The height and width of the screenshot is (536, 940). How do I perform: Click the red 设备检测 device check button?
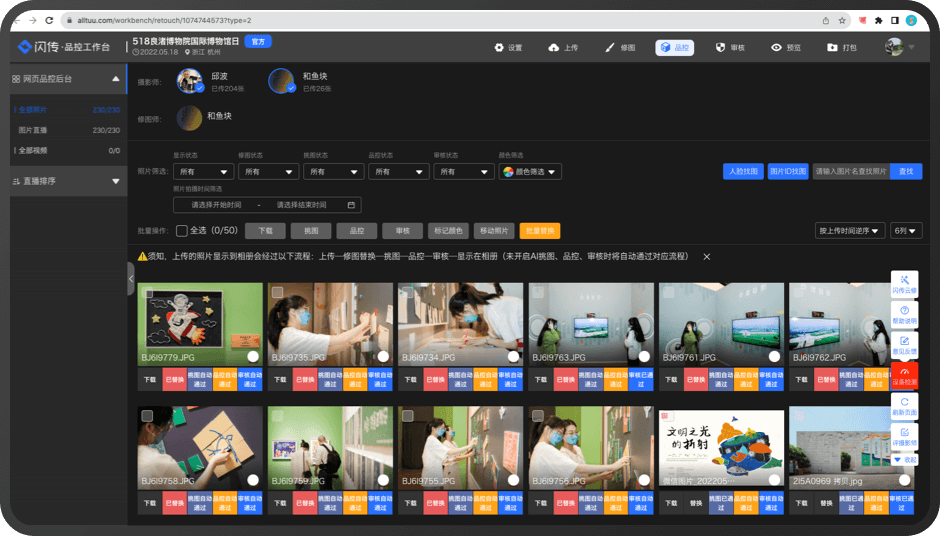click(x=904, y=376)
